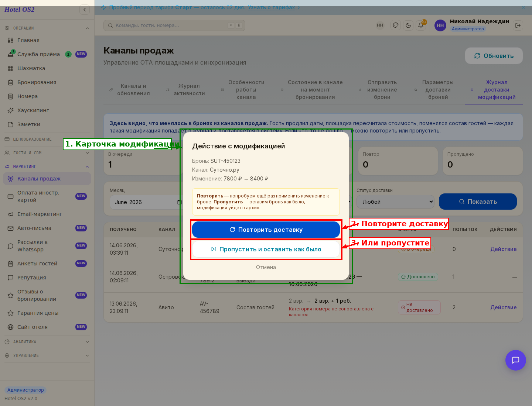Click Анкеты гостей clipboard icon
The width and height of the screenshot is (532, 406).
pyautogui.click(x=10, y=264)
